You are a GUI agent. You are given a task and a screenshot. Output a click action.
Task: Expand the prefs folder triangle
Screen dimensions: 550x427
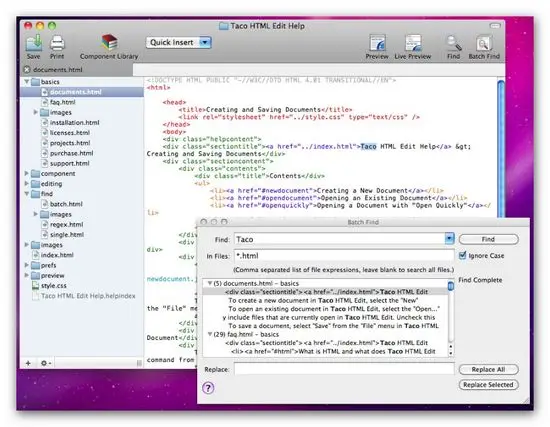click(26, 265)
